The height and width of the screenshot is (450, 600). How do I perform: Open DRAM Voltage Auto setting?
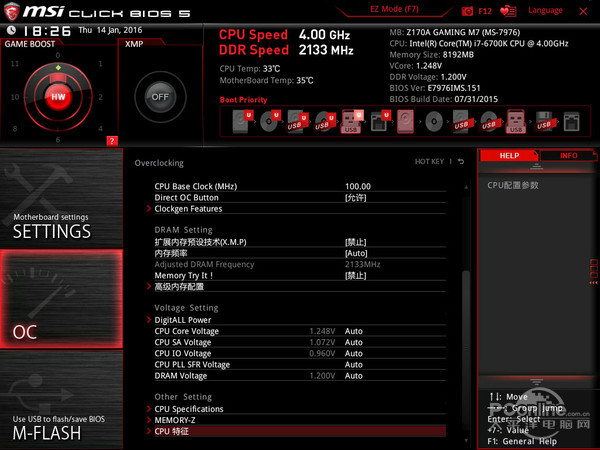pos(354,375)
